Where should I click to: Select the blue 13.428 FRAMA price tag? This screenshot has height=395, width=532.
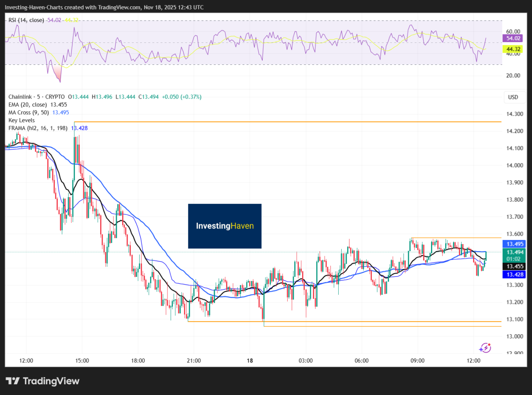point(514,274)
